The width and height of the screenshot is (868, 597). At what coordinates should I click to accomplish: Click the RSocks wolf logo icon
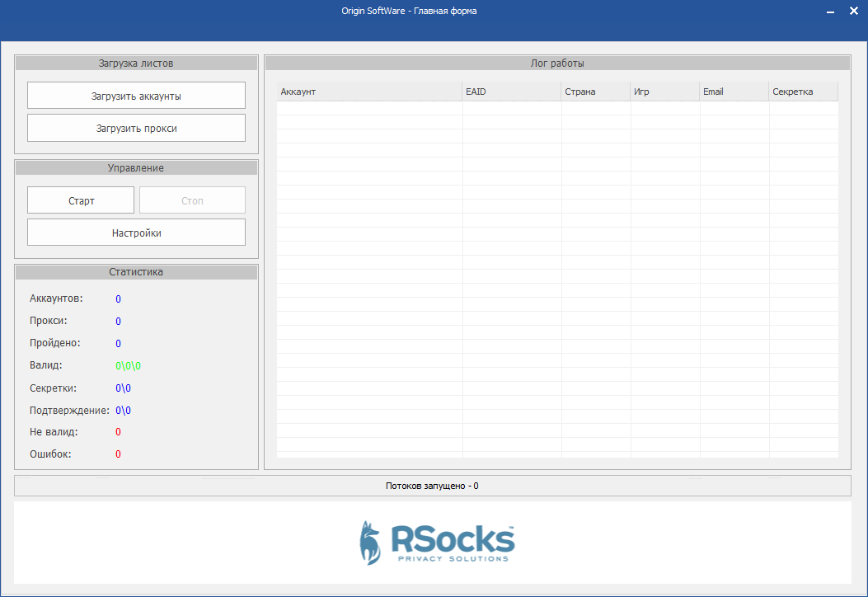pyautogui.click(x=370, y=542)
